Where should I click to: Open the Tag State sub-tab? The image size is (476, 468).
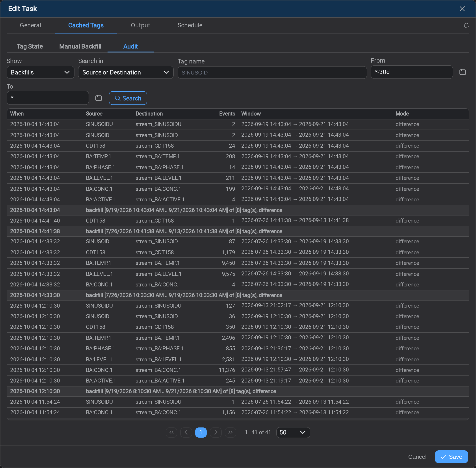coord(30,46)
